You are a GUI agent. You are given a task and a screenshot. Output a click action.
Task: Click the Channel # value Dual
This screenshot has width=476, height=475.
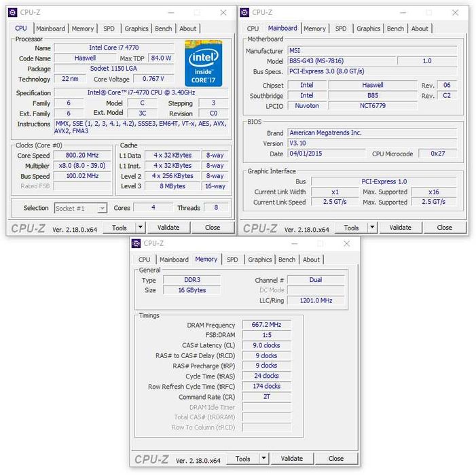[x=316, y=280]
